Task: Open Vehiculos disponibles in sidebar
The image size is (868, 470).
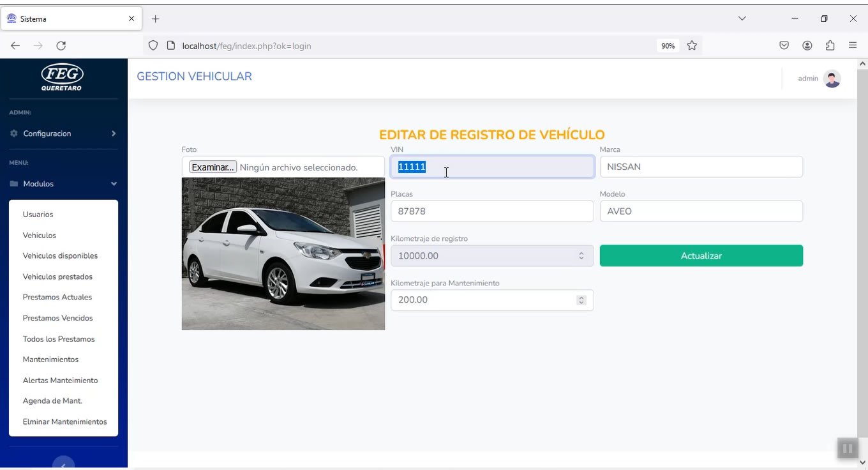Action: point(60,256)
